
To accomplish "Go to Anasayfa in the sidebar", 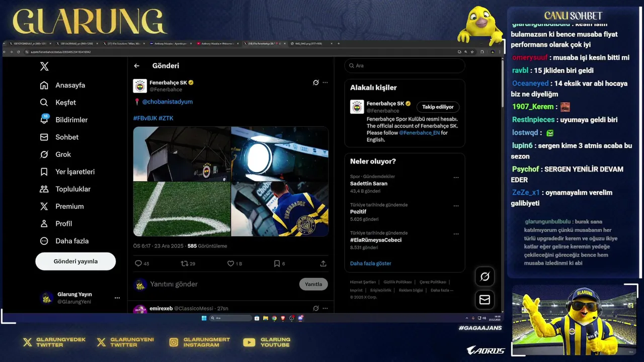I will 63,85.
